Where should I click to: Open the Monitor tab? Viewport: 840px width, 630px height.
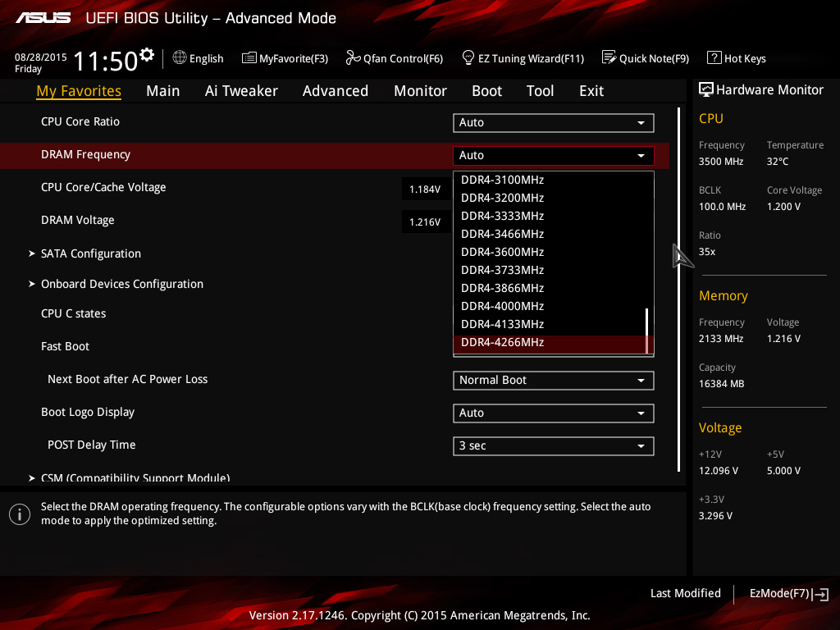pyautogui.click(x=420, y=91)
